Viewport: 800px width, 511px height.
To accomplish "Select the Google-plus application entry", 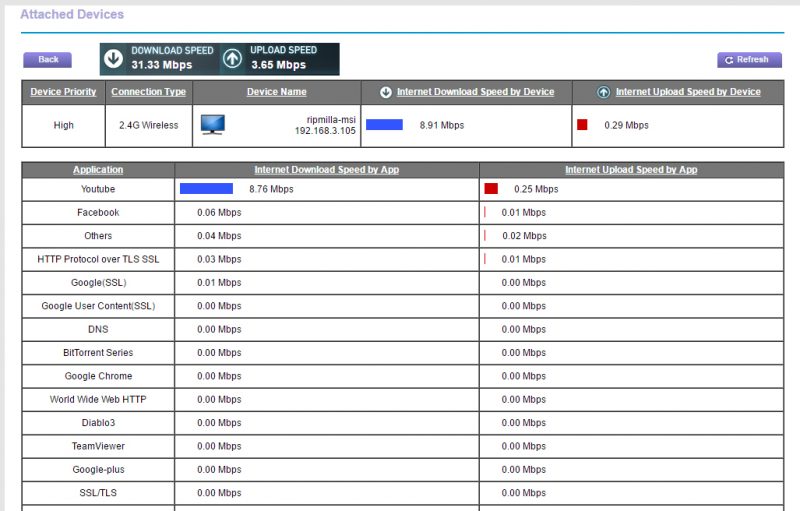I will pyautogui.click(x=98, y=470).
